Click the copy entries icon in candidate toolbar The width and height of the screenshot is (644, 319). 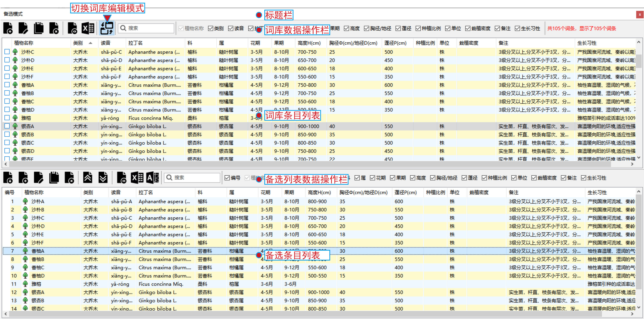(54, 177)
